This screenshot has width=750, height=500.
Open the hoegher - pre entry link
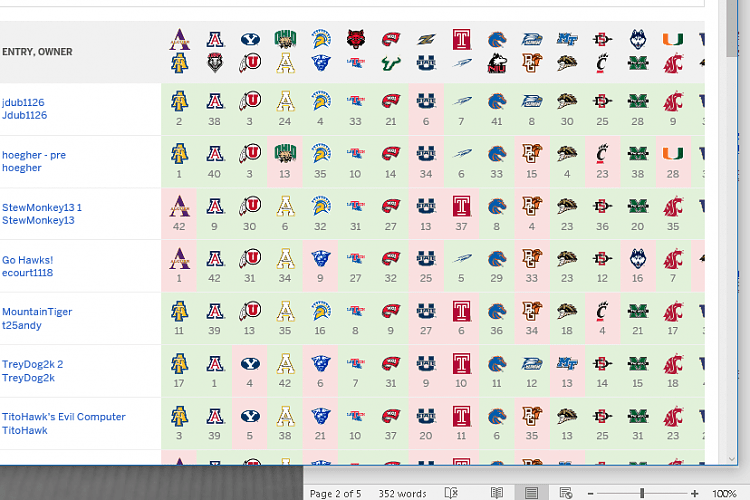coord(34,155)
